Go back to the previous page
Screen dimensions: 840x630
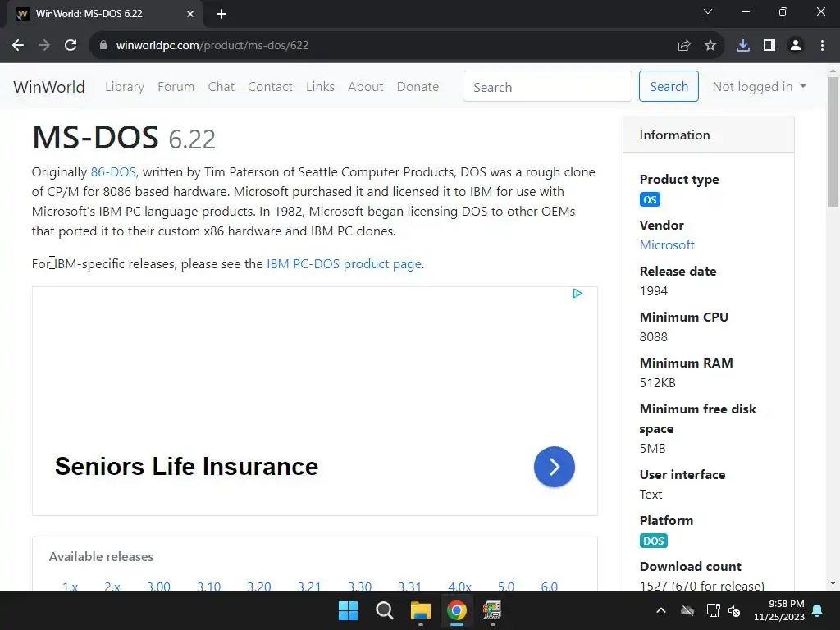[x=18, y=46]
